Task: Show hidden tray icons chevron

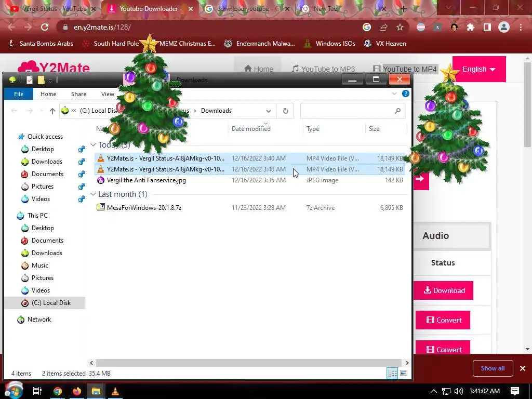Action: pos(434,391)
